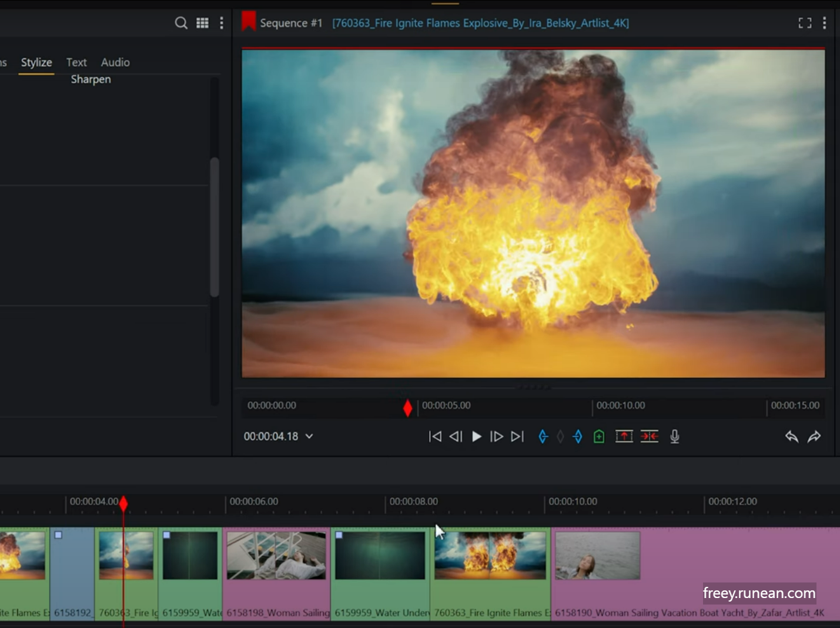The width and height of the screenshot is (840, 628).
Task: Start voice-over recording with microphone icon
Action: point(675,436)
